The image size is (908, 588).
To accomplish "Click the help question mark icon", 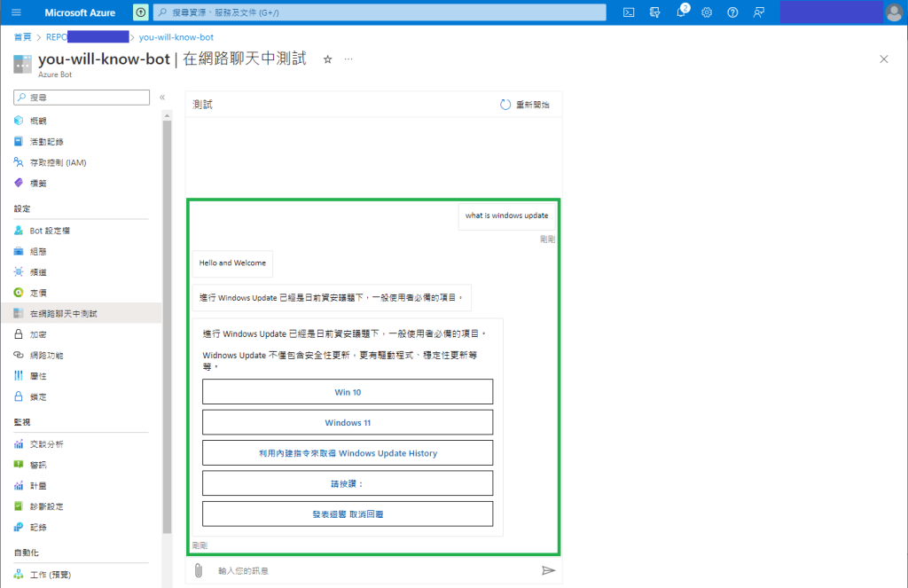I will point(732,12).
